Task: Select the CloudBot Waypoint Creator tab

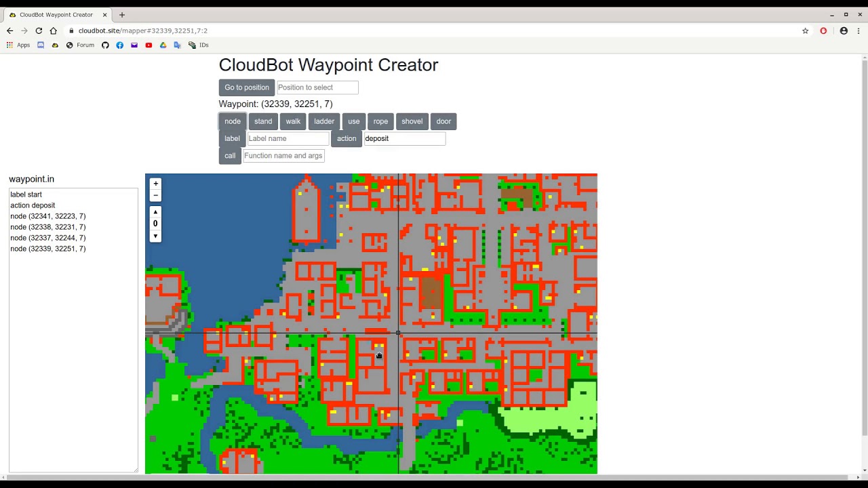Action: (x=56, y=14)
